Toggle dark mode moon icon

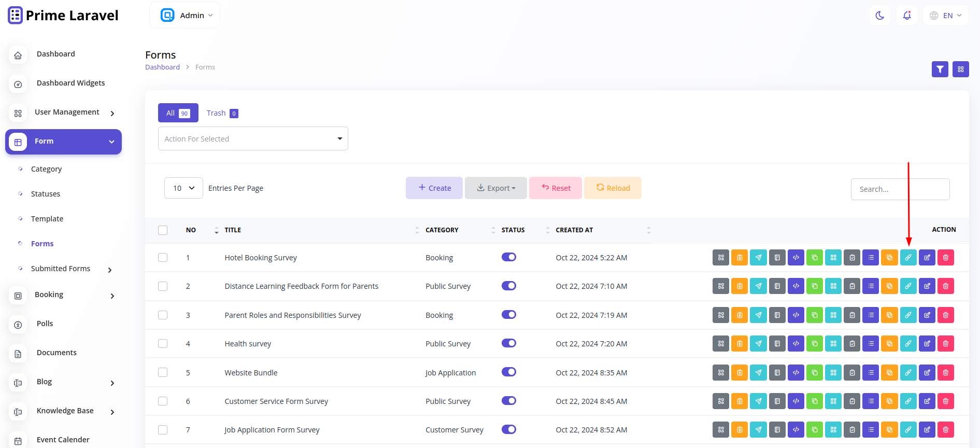tap(880, 16)
